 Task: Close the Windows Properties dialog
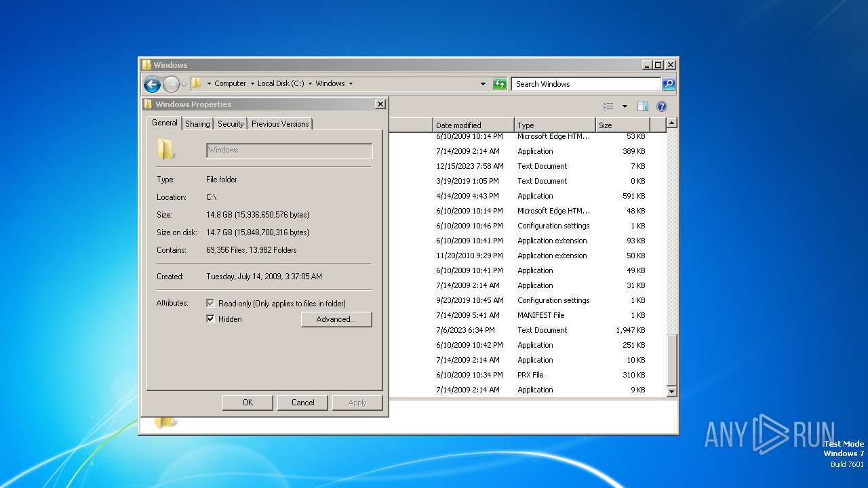[380, 104]
